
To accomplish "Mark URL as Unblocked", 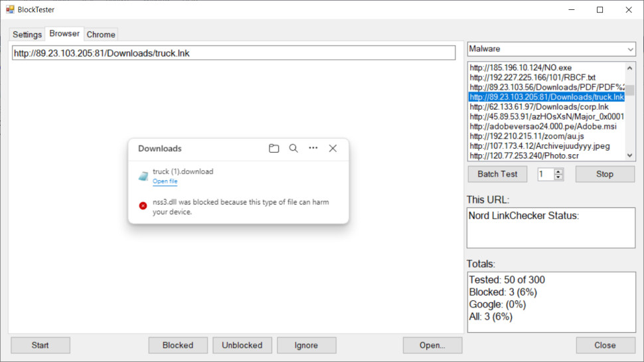I will [x=242, y=345].
